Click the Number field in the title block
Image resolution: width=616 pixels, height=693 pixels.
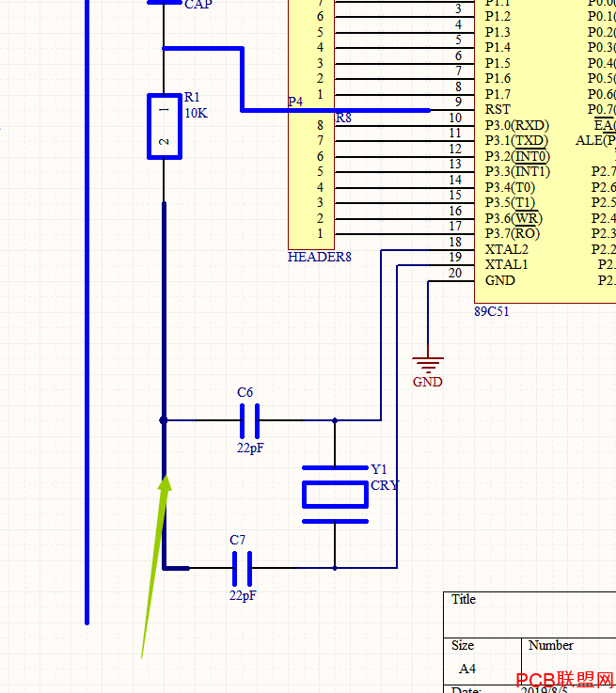pos(569,662)
